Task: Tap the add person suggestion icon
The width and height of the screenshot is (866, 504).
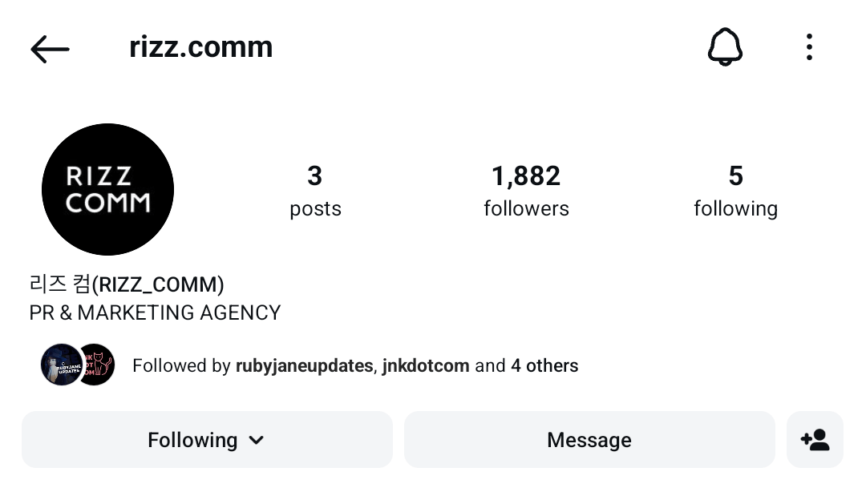Action: (815, 440)
